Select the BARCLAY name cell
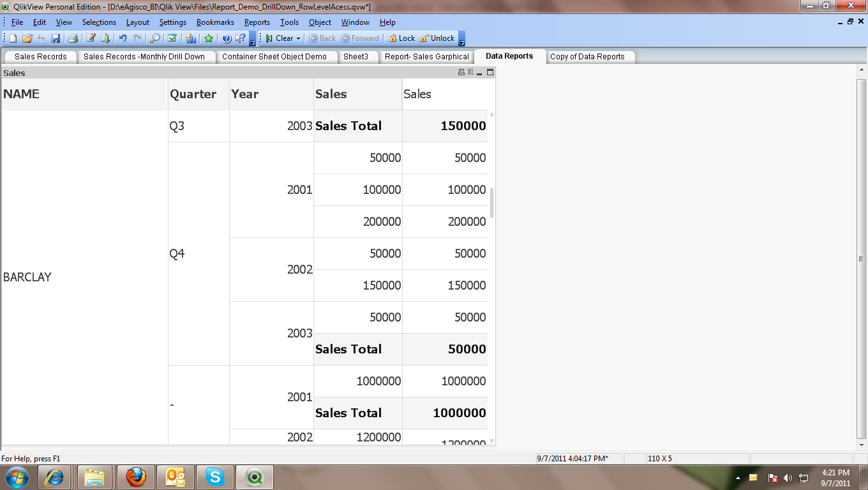Image resolution: width=868 pixels, height=490 pixels. (84, 278)
